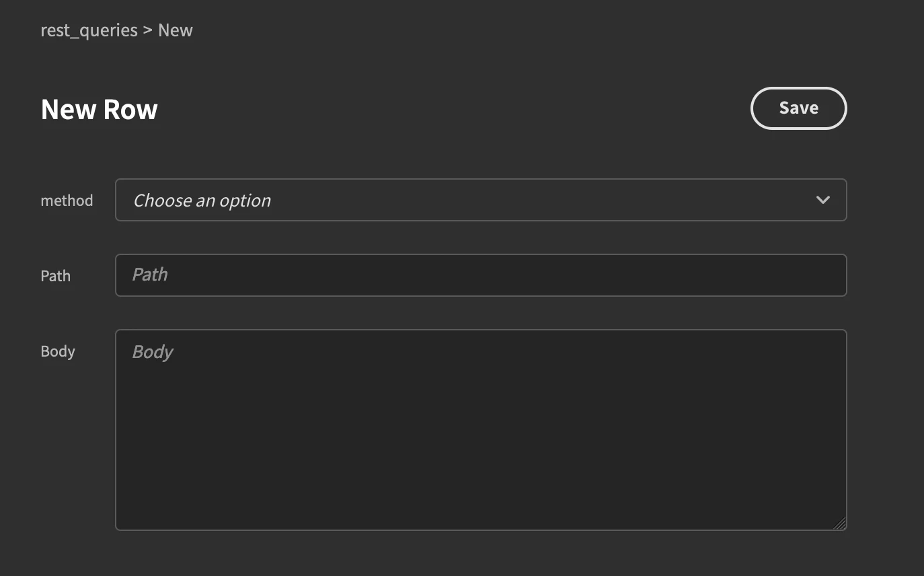Grab the Body textarea resize handle
The height and width of the screenshot is (576, 924).
point(839,524)
